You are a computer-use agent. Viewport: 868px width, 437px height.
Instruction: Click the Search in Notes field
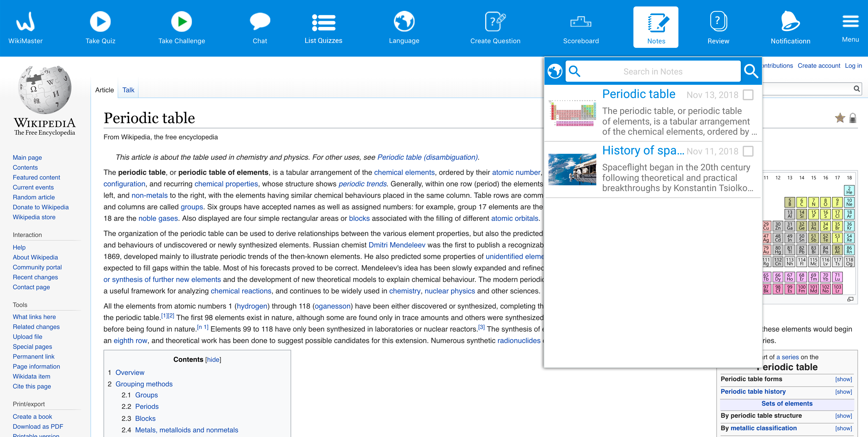[x=653, y=71]
